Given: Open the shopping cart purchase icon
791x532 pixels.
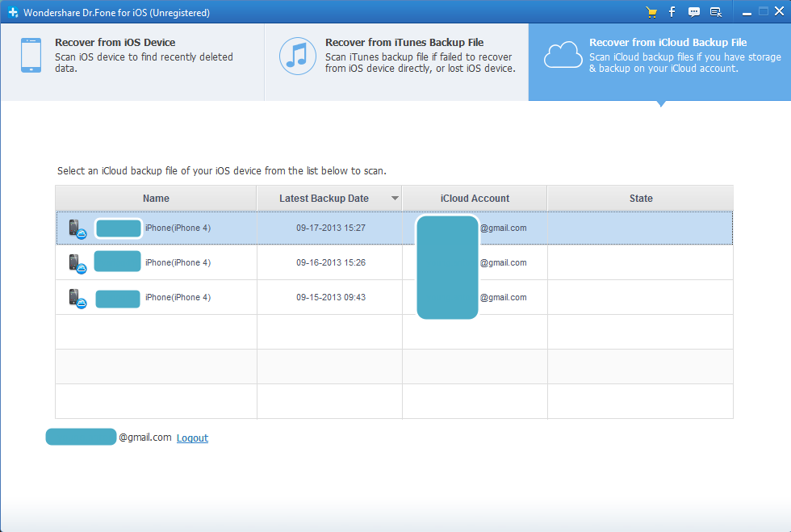Looking at the screenshot, I should coord(651,13).
